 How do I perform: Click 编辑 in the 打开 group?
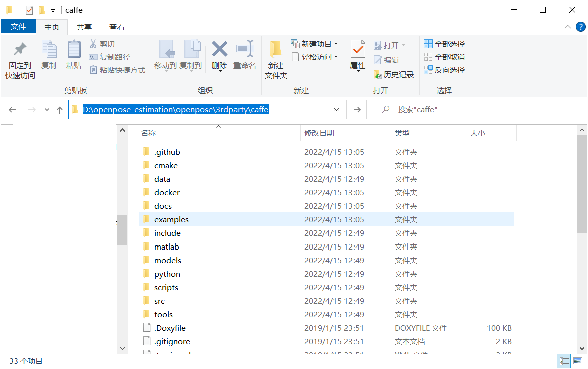[x=386, y=60]
